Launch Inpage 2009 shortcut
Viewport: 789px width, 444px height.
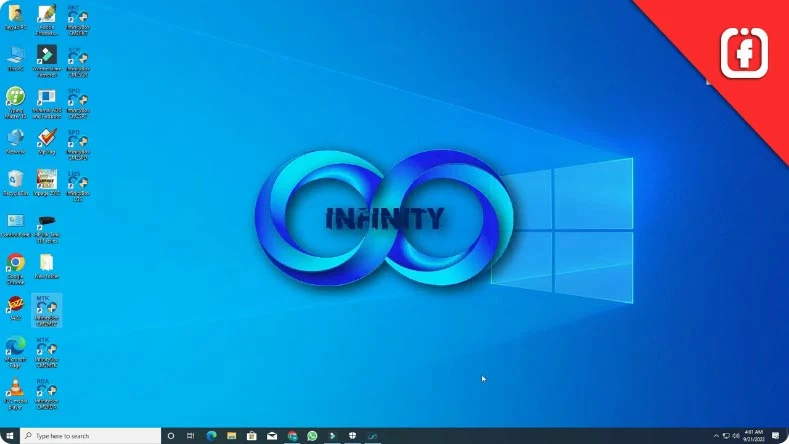[47, 183]
